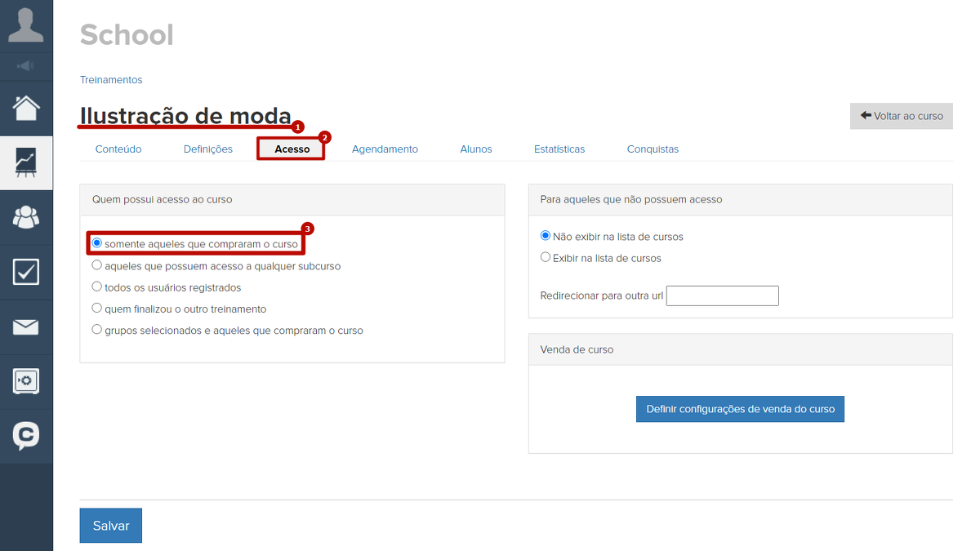
Task: Click the checkmark tasks icon
Action: click(x=26, y=272)
